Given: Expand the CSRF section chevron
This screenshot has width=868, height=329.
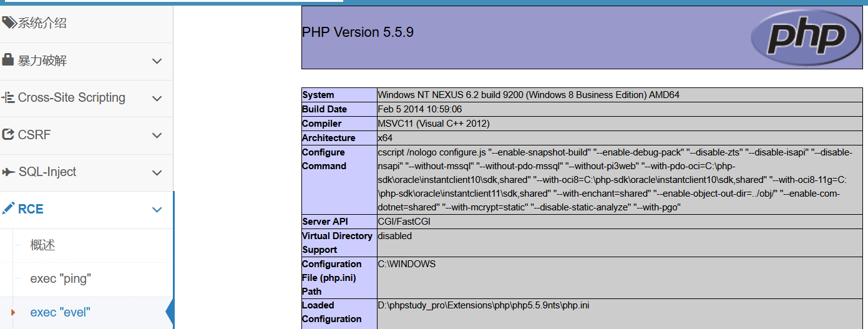Looking at the screenshot, I should (157, 135).
